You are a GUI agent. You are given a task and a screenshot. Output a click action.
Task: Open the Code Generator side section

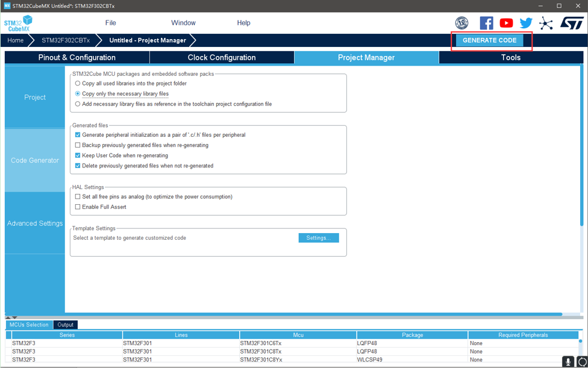coord(35,160)
